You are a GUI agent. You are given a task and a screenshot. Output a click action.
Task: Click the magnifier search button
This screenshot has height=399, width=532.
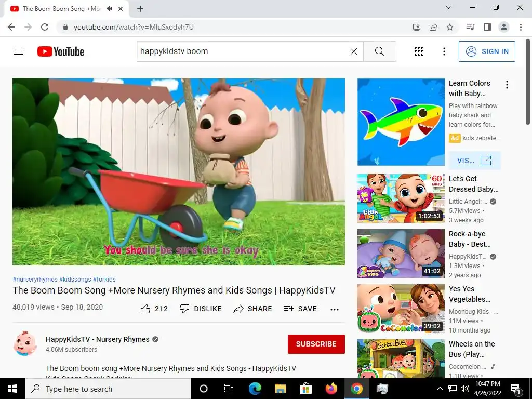coord(380,51)
